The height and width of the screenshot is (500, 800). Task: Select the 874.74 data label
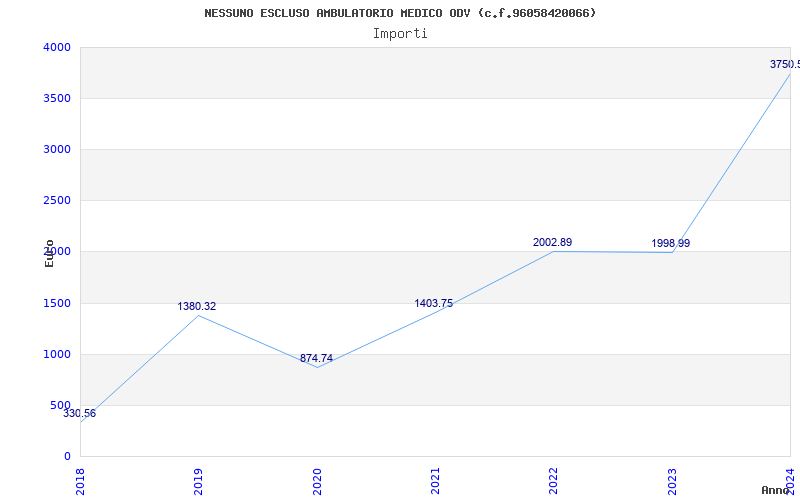click(x=316, y=358)
